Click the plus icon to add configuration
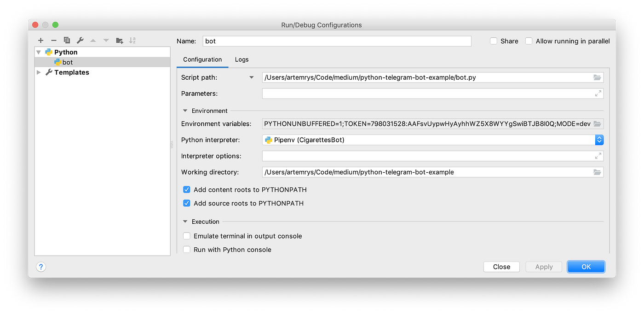 41,41
